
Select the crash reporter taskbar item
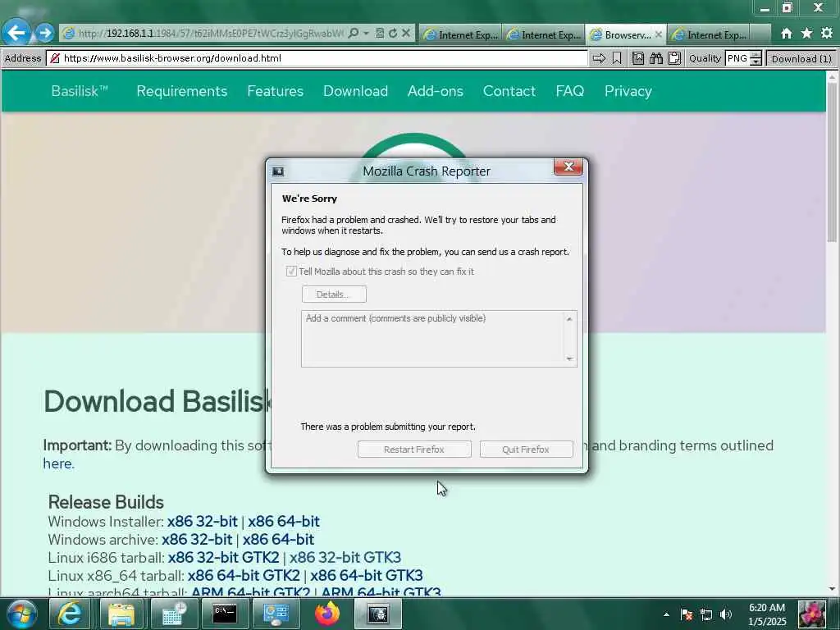(x=377, y=614)
